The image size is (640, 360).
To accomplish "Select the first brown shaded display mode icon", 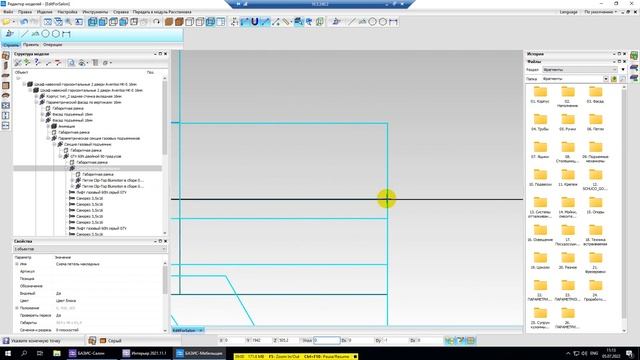I will [x=169, y=22].
